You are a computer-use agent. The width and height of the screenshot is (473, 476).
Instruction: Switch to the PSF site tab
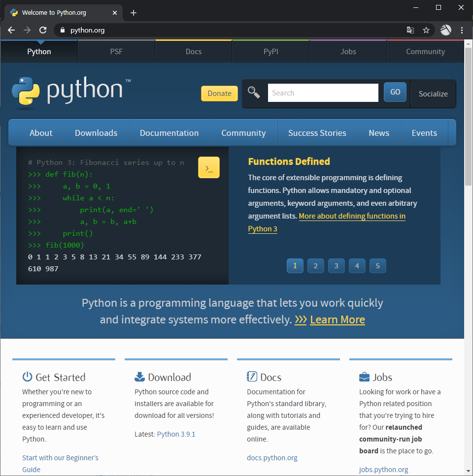point(116,52)
